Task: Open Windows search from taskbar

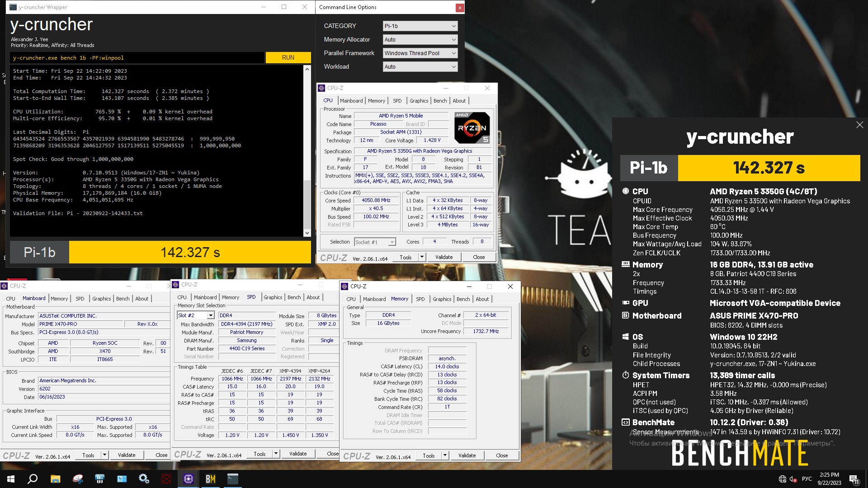Action: point(33,479)
